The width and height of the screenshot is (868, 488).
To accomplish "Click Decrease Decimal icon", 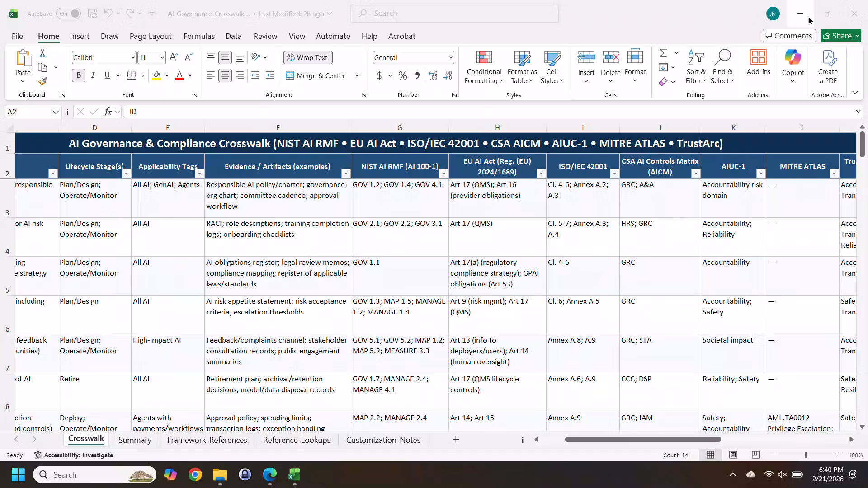I will 448,75.
